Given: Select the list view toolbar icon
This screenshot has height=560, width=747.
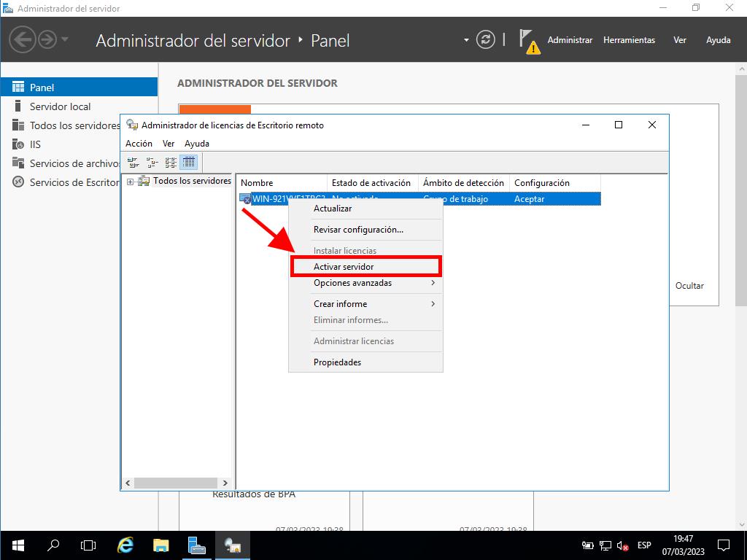Looking at the screenshot, I should 171,162.
